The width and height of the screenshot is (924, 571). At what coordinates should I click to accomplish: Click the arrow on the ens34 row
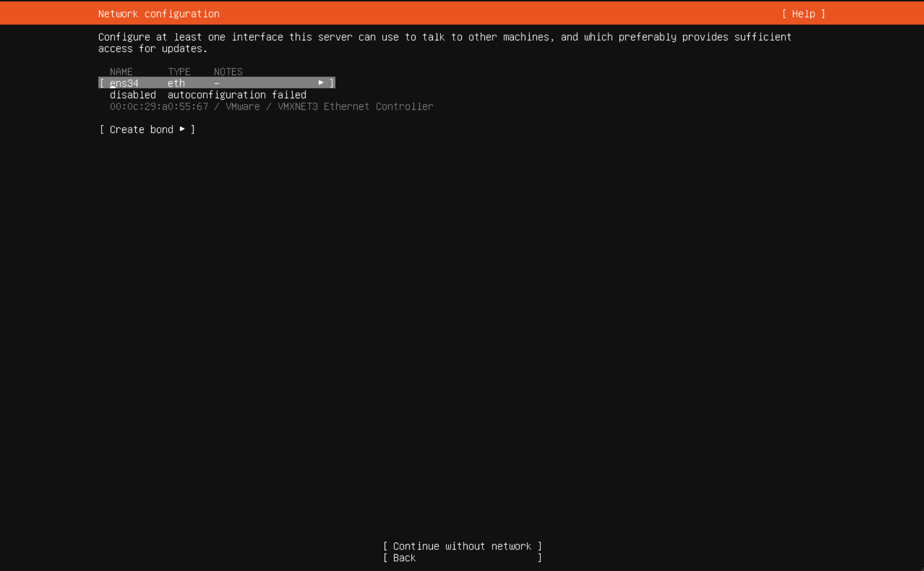point(321,83)
